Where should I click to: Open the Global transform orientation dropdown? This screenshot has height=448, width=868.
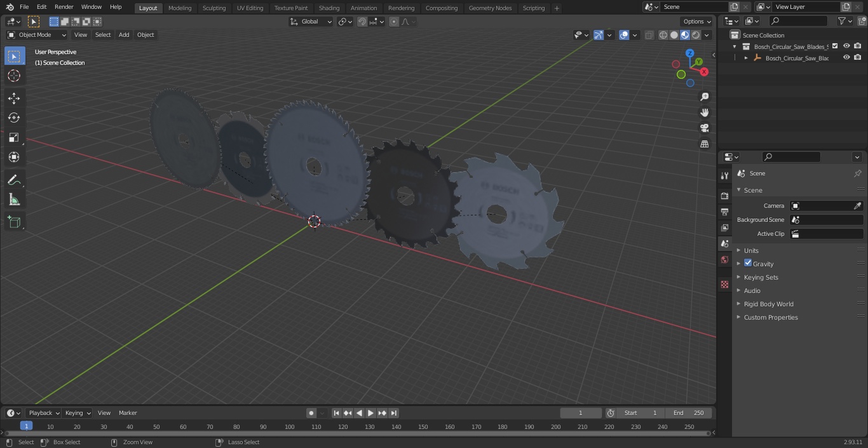(x=311, y=22)
